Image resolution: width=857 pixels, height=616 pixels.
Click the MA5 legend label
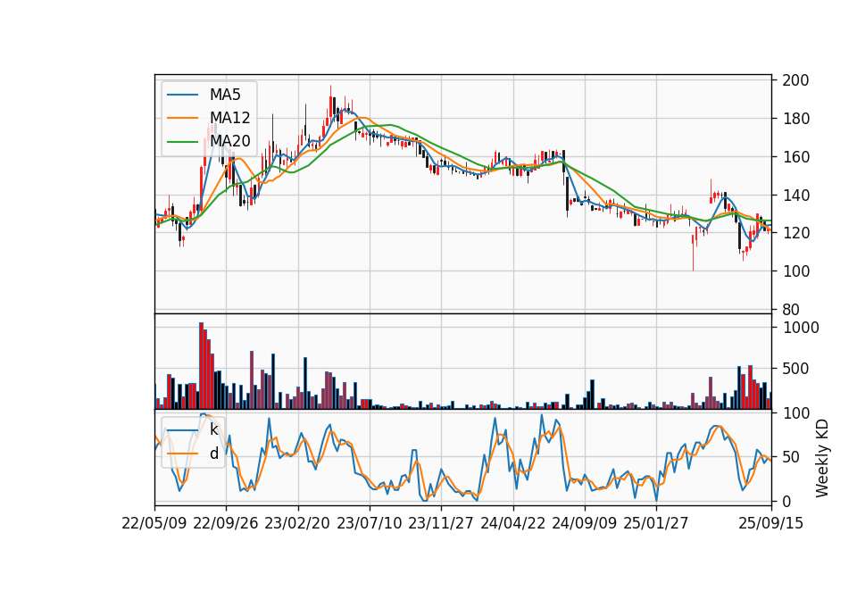pyautogui.click(x=225, y=95)
